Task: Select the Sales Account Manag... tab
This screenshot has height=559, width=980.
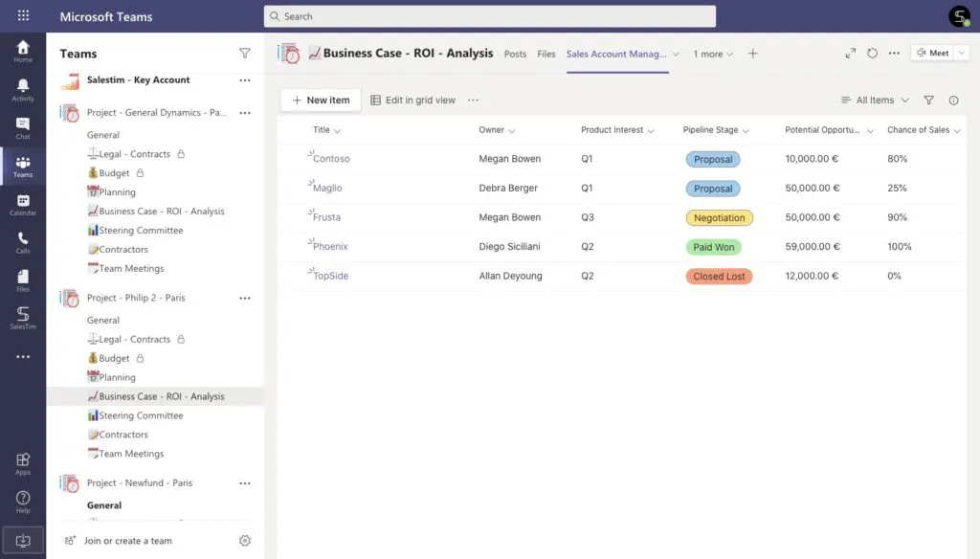Action: pyautogui.click(x=616, y=54)
